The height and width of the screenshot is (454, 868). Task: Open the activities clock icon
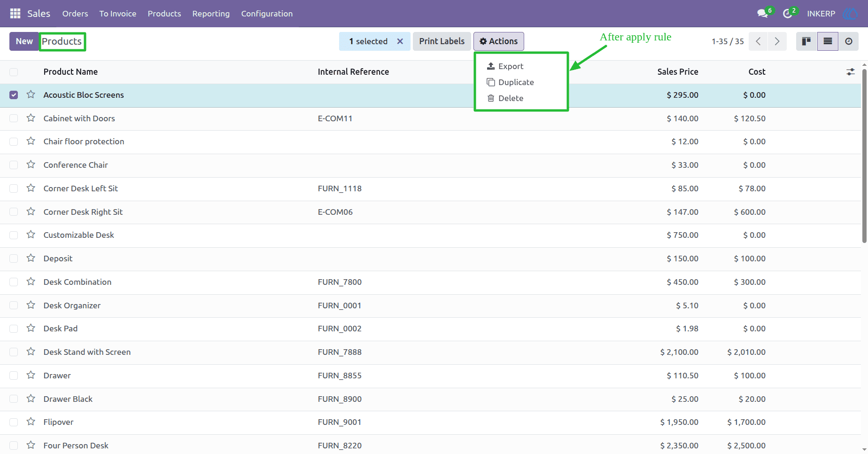[x=788, y=14]
